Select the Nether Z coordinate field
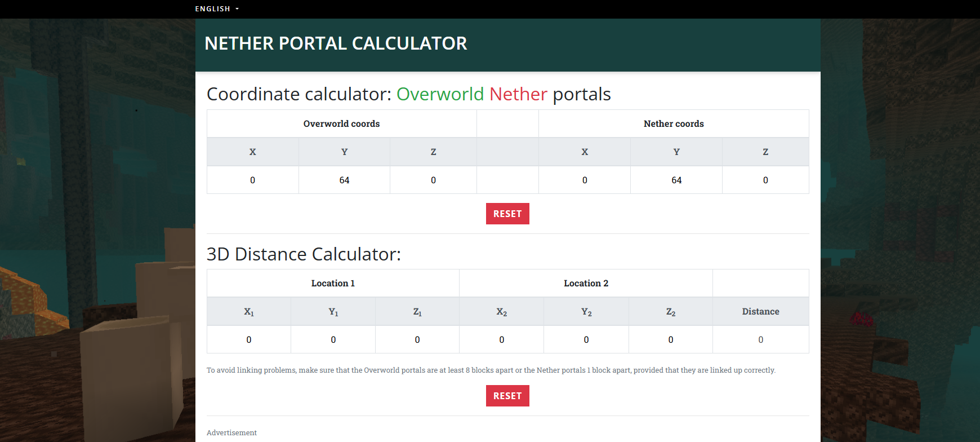 tap(765, 180)
